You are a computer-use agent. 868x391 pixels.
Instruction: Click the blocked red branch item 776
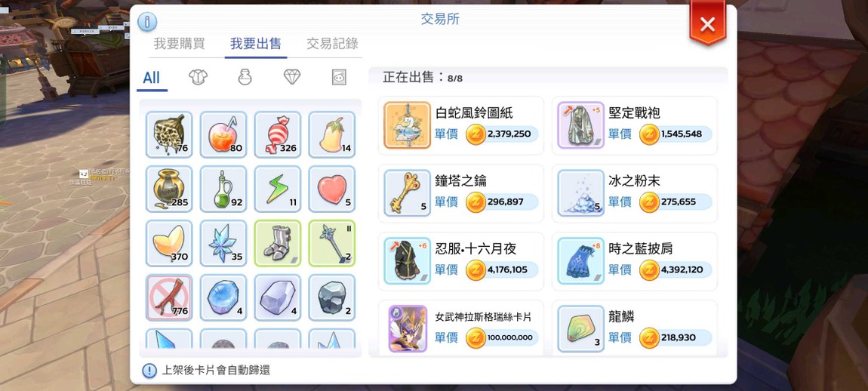(x=169, y=297)
